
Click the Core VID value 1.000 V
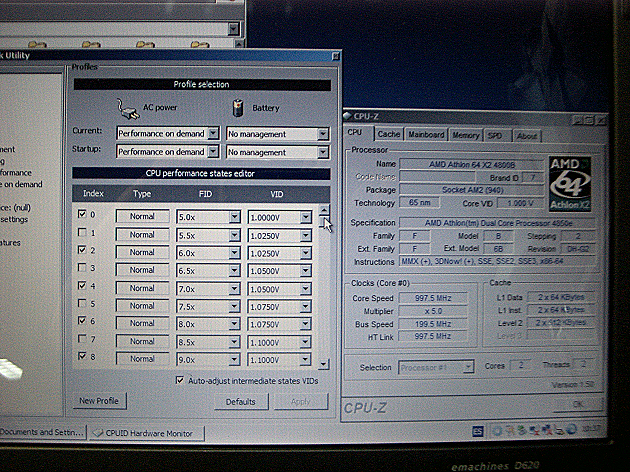pos(520,203)
